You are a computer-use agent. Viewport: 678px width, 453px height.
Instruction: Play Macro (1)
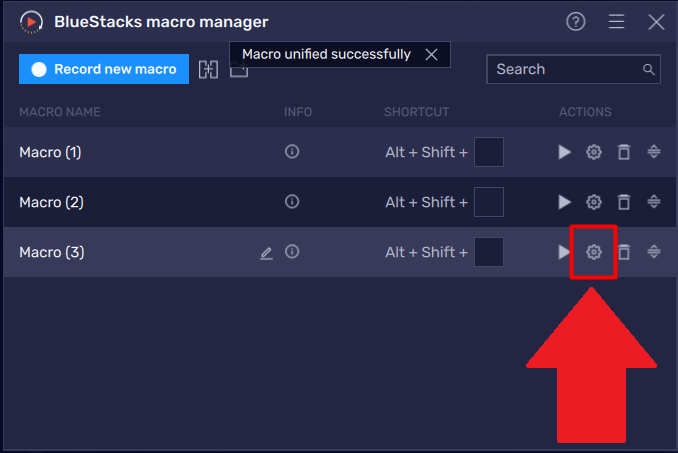[x=564, y=152]
